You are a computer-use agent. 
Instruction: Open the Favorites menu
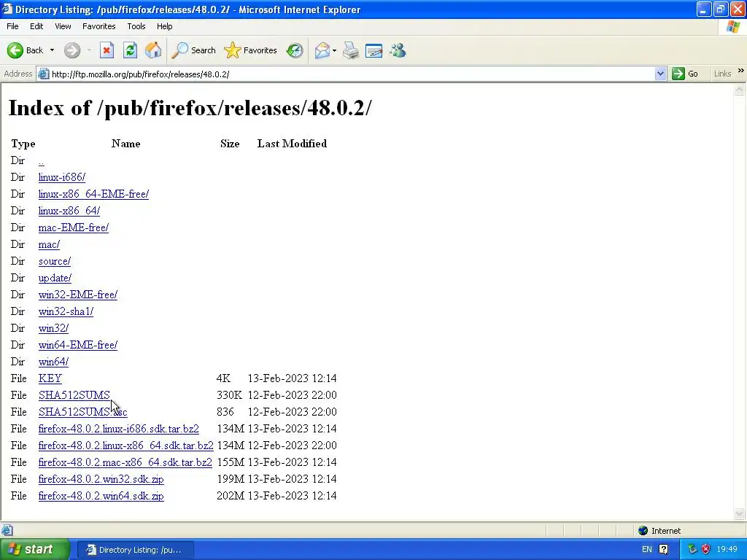[x=98, y=26]
